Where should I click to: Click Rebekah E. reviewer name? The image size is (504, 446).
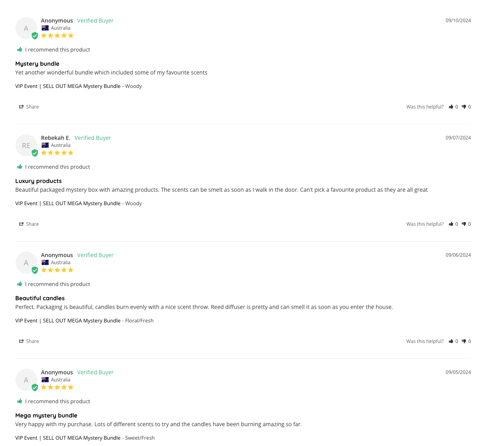click(x=55, y=138)
